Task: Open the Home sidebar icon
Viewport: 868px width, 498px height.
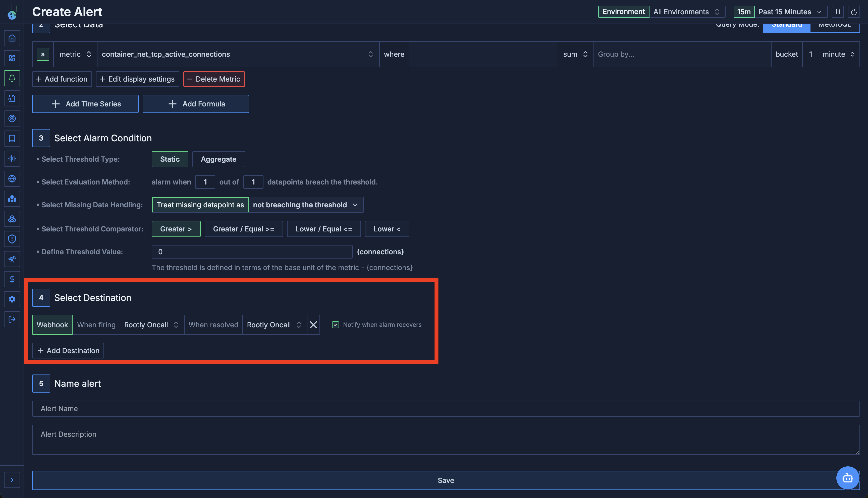Action: (12, 38)
